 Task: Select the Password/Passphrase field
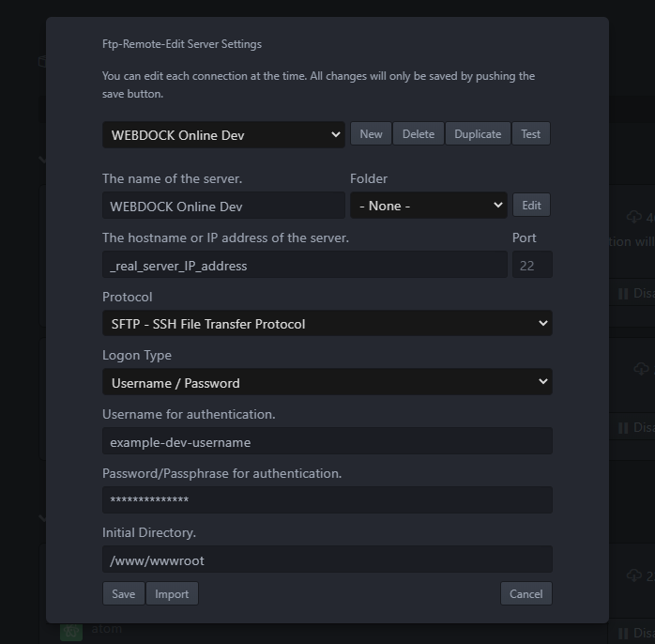[x=327, y=500]
